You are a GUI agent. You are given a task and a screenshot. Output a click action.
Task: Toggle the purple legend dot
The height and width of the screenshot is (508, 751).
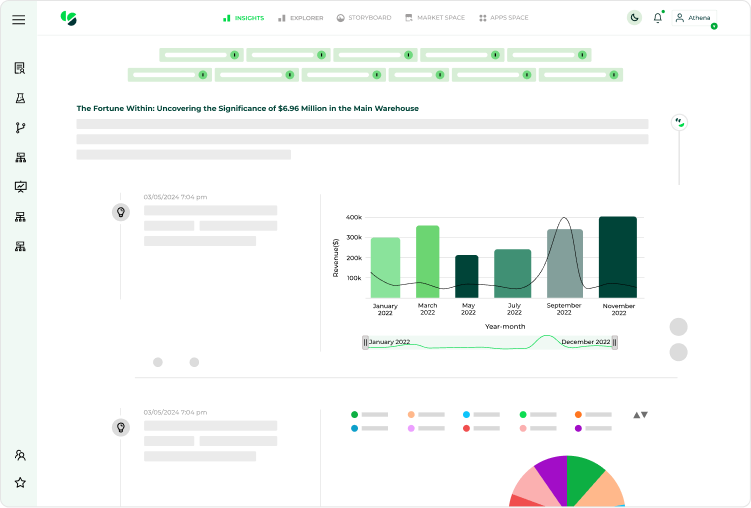(578, 428)
